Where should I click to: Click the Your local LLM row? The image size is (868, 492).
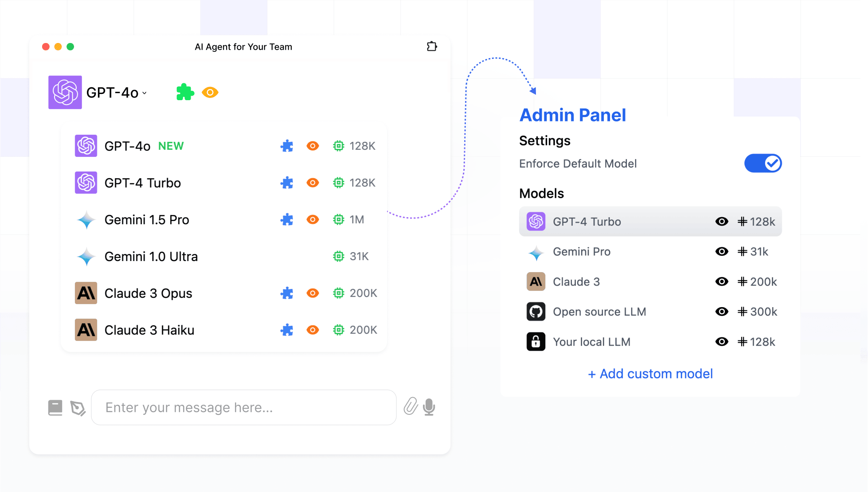[x=650, y=342]
